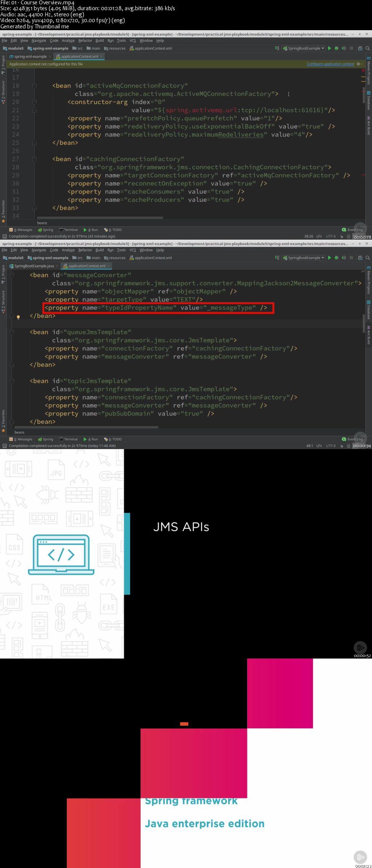Change UTF-8 encoding in the top frame status bar
Screen dimensions: 372x868
[x=331, y=236]
